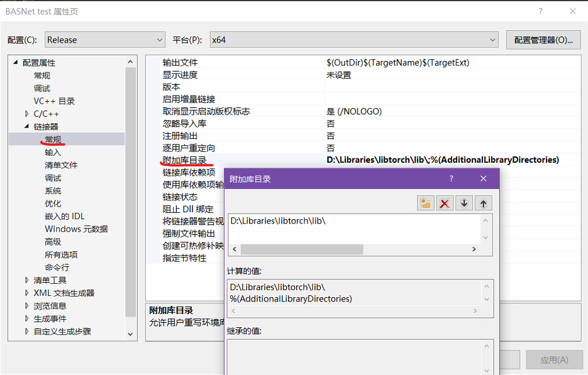Select 输入 under 链接器
Image resolution: width=588 pixels, height=375 pixels.
click(x=53, y=153)
